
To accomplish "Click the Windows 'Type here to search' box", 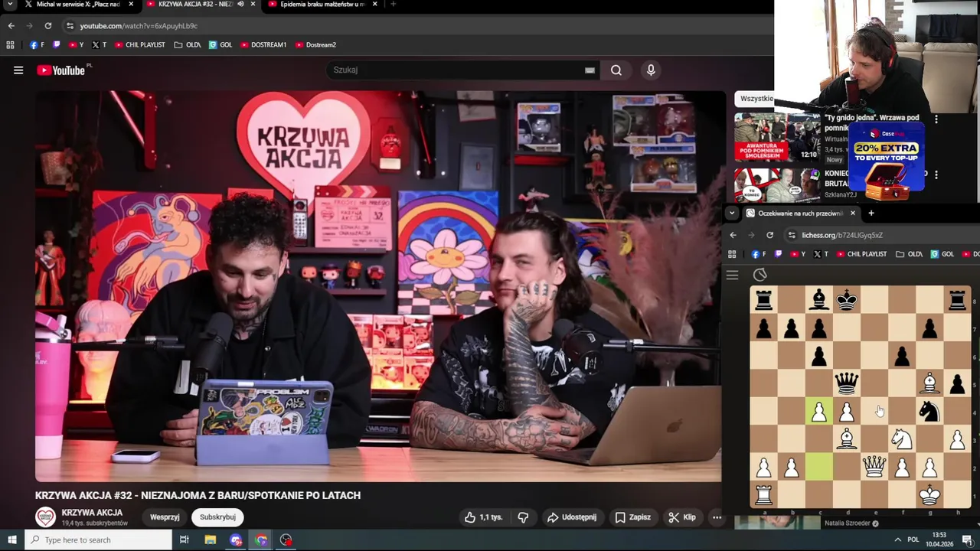I will (98, 540).
